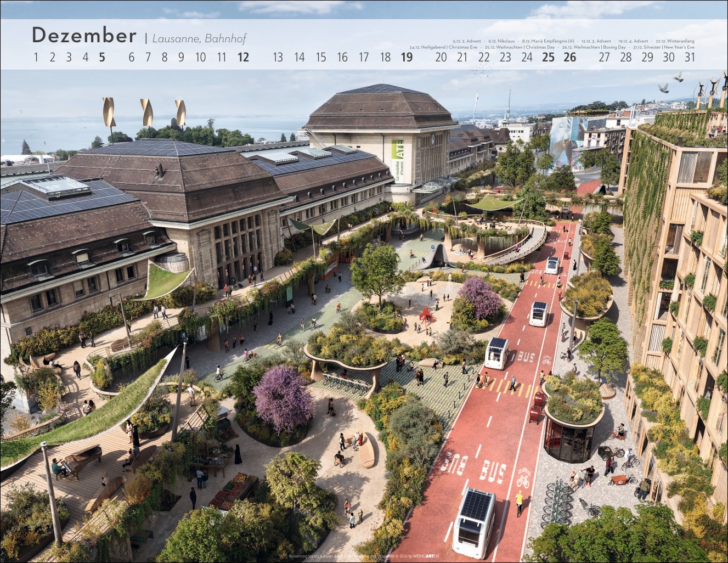Pick the bold Sunday date 5
Image resolution: width=728 pixels, height=563 pixels.
(102, 57)
